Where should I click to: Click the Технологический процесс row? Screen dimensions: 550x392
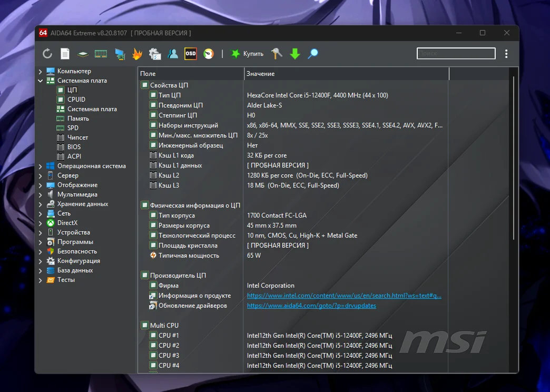pyautogui.click(x=293, y=236)
